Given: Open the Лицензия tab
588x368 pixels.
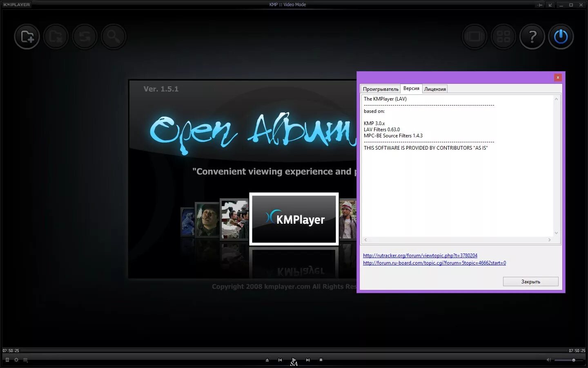Looking at the screenshot, I should (435, 89).
